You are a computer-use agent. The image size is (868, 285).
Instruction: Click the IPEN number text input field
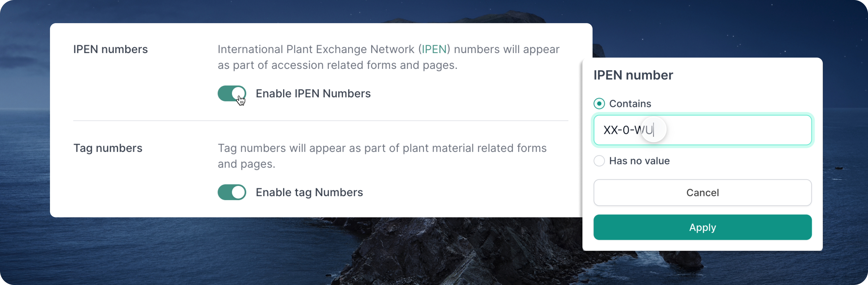tap(703, 130)
